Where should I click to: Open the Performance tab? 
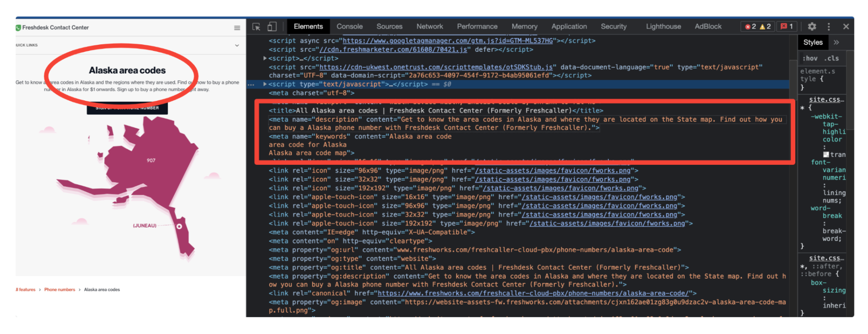point(477,27)
